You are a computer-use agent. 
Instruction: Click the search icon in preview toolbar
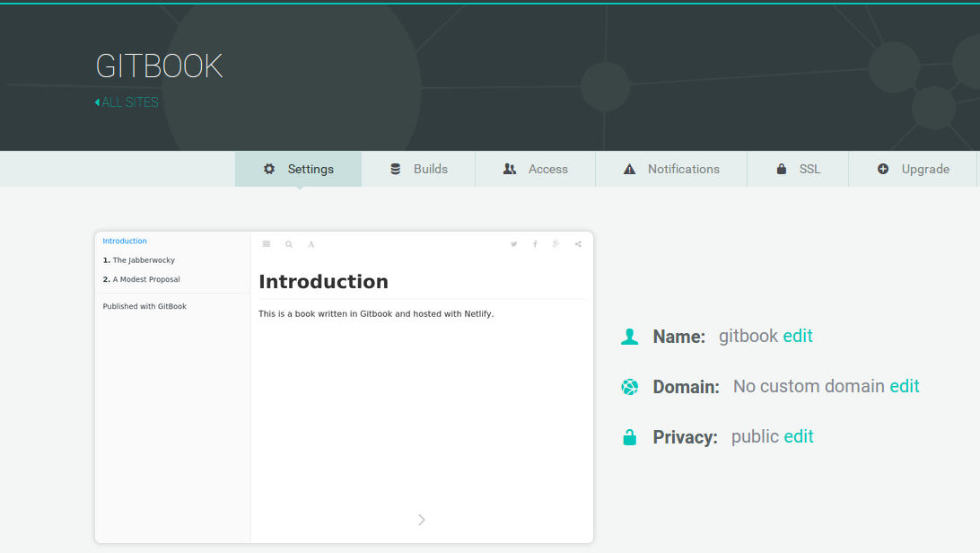[289, 244]
